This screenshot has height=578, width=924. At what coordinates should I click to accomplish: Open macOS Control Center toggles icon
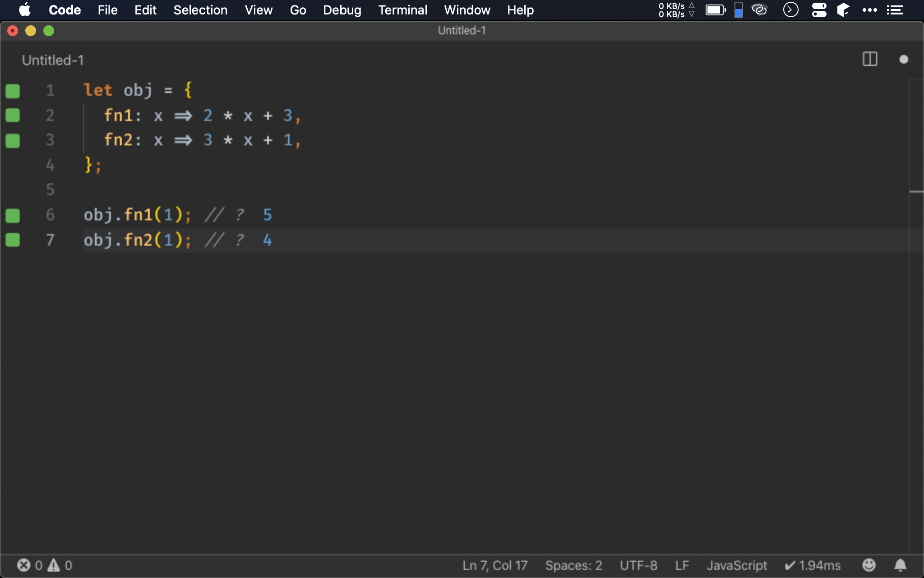coord(819,10)
